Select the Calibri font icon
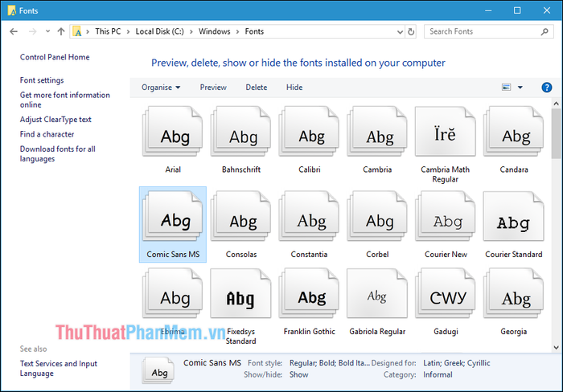Image resolution: width=563 pixels, height=392 pixels. point(309,131)
